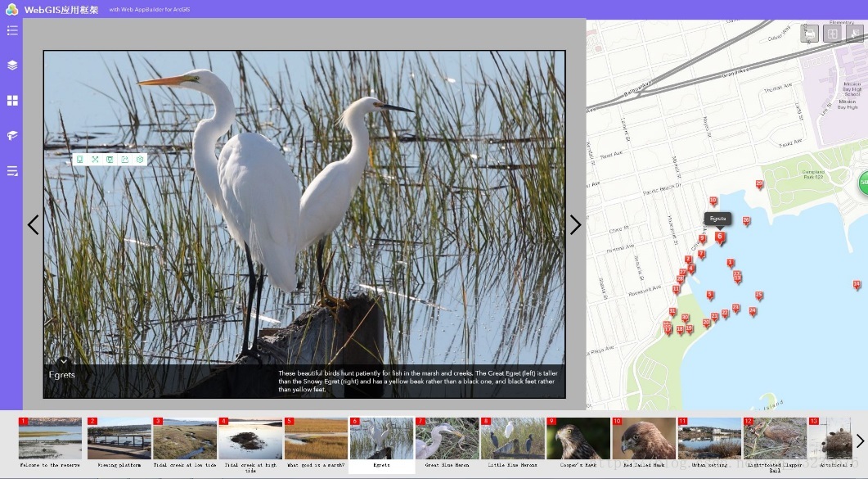Click map marker 31

[x=672, y=312]
